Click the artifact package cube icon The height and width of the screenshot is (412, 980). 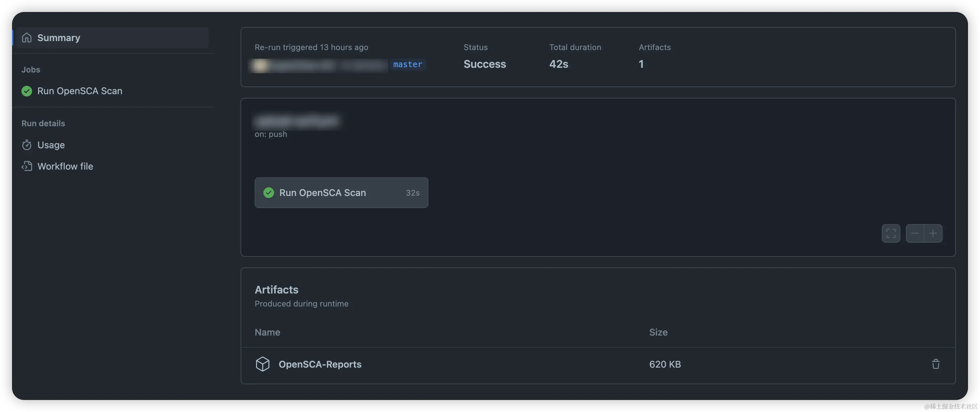(262, 364)
